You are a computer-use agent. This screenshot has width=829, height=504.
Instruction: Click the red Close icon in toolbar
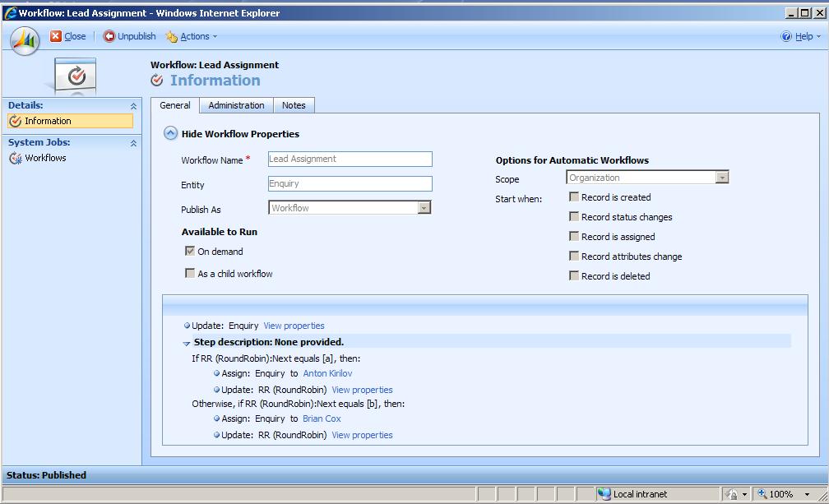pyautogui.click(x=56, y=36)
